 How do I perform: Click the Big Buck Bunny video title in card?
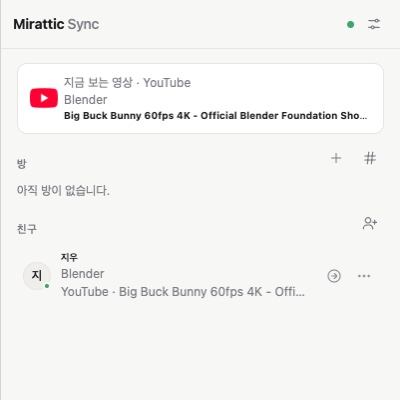(215, 116)
